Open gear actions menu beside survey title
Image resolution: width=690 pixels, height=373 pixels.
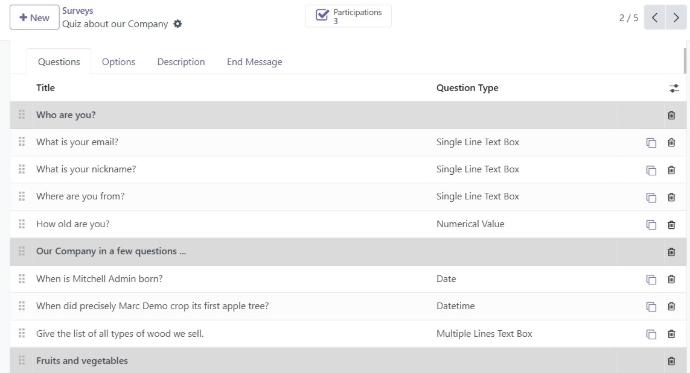pyautogui.click(x=177, y=24)
